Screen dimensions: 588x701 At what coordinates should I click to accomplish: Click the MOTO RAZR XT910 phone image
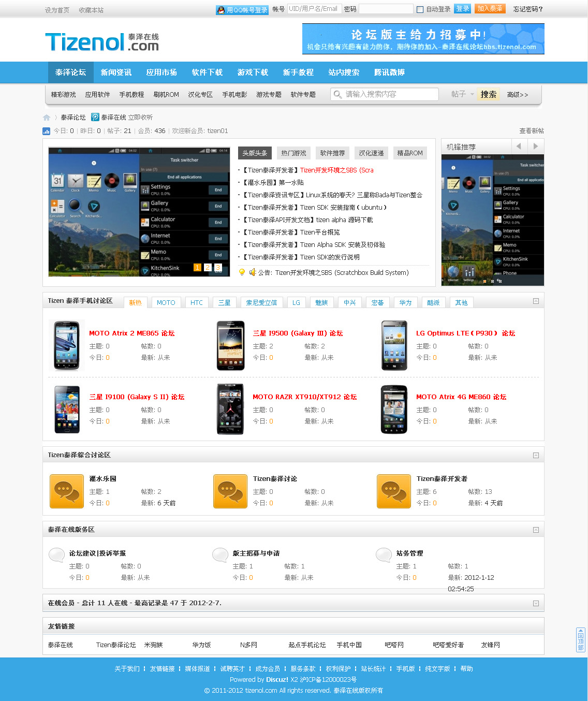230,409
